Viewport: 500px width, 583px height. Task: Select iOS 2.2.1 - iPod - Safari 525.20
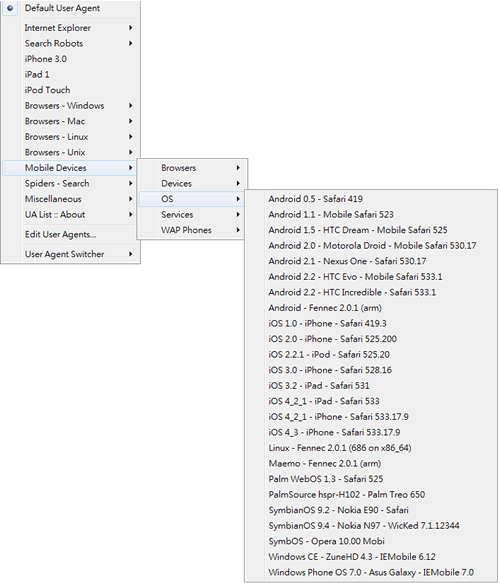371,355
